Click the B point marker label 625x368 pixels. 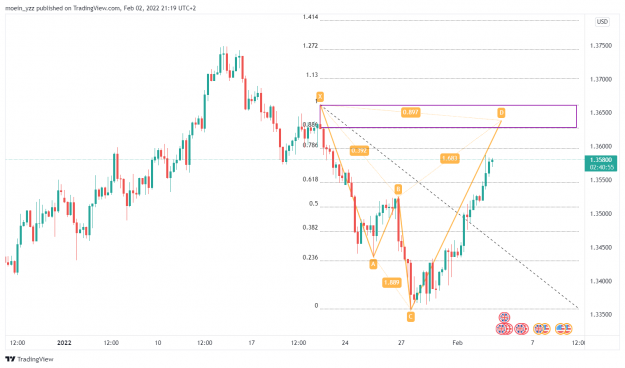click(x=398, y=189)
